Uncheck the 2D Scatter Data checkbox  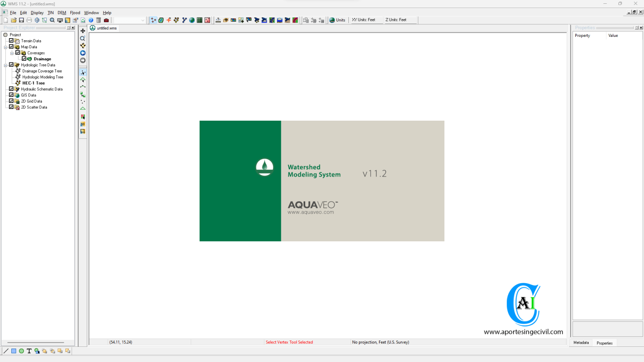[x=11, y=107]
